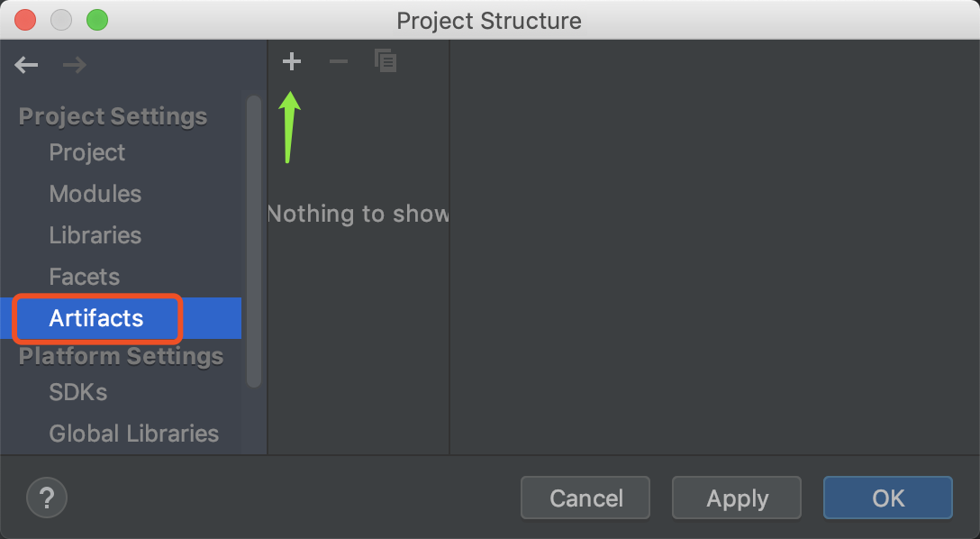Open help with the question mark button

pyautogui.click(x=47, y=498)
